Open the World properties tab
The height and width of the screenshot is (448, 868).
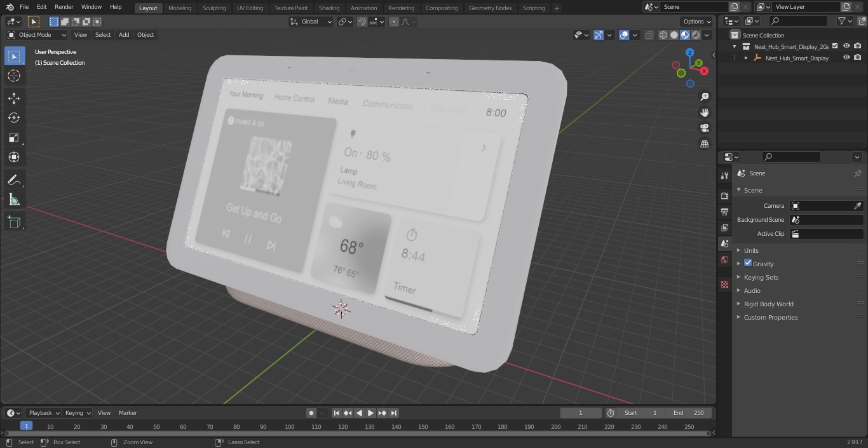724,259
